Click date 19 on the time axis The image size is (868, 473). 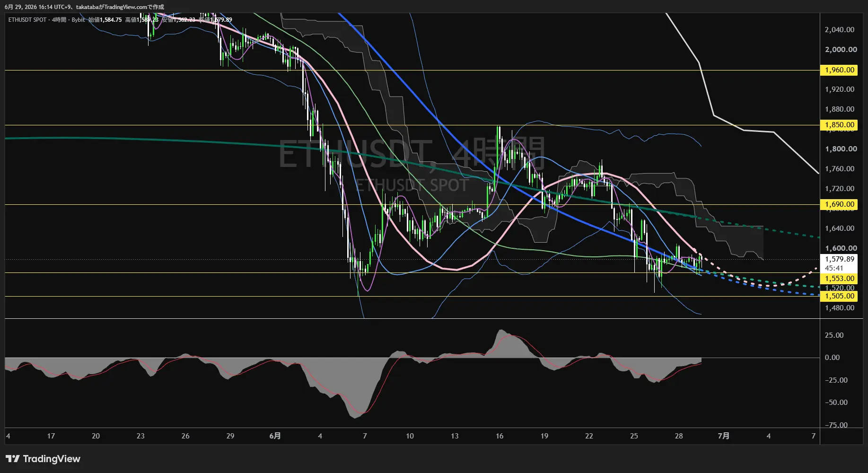tap(544, 436)
